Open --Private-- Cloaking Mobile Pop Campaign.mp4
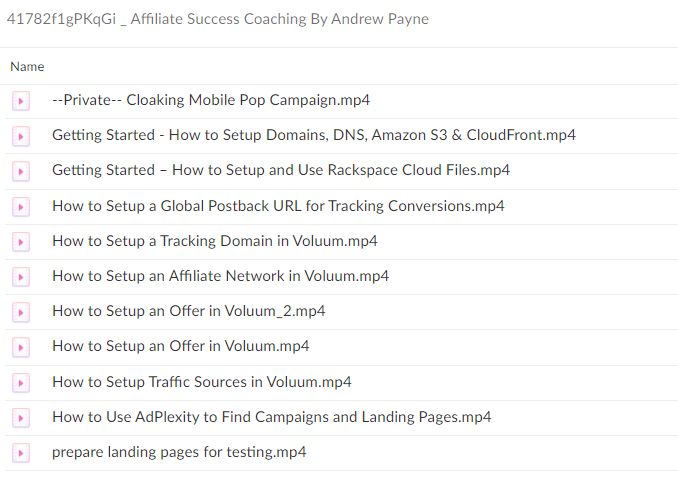Image resolution: width=678 pixels, height=477 pixels. (x=211, y=100)
